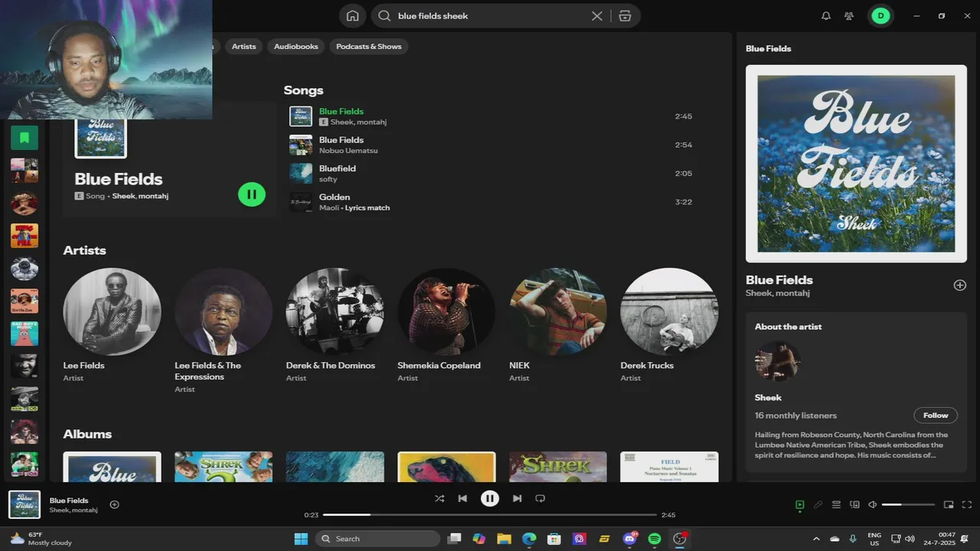This screenshot has height=551, width=980.
Task: Open the Albums section heading
Action: (87, 434)
